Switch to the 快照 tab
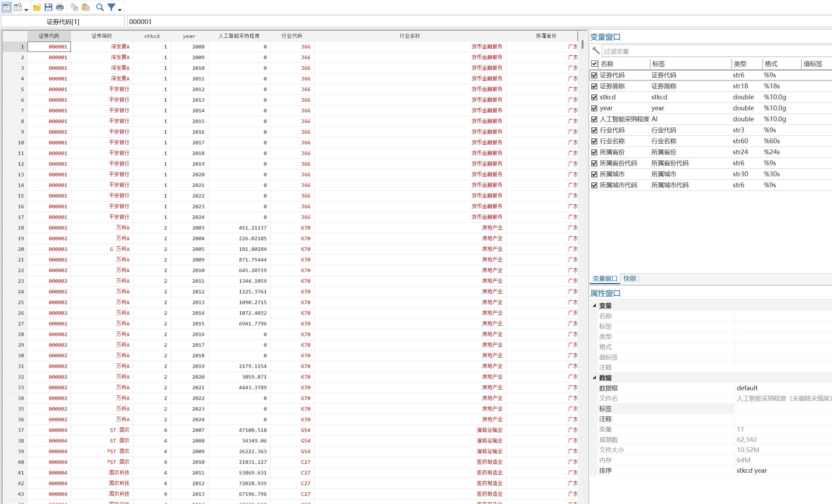The image size is (832, 504). (630, 278)
